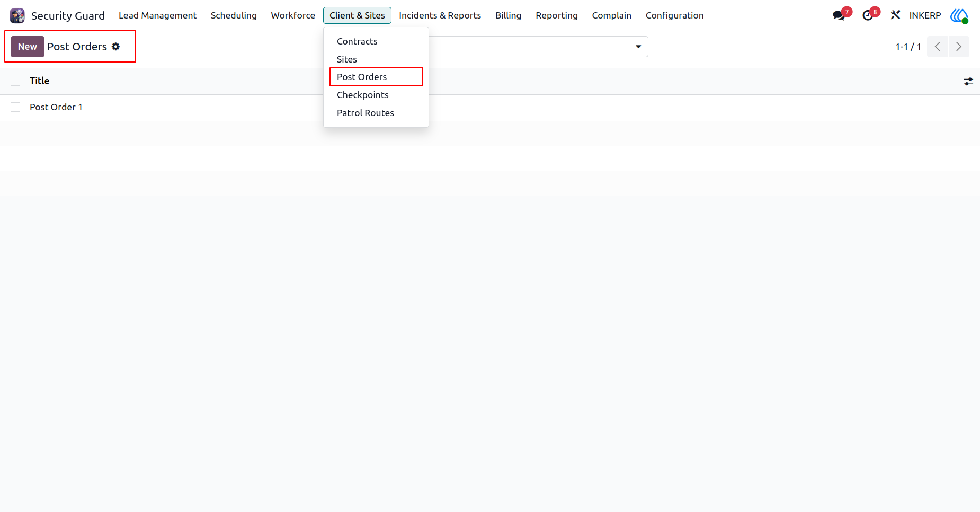Click the 1-1 / 1 pager counter
Screen dimensions: 980x512
(908, 47)
